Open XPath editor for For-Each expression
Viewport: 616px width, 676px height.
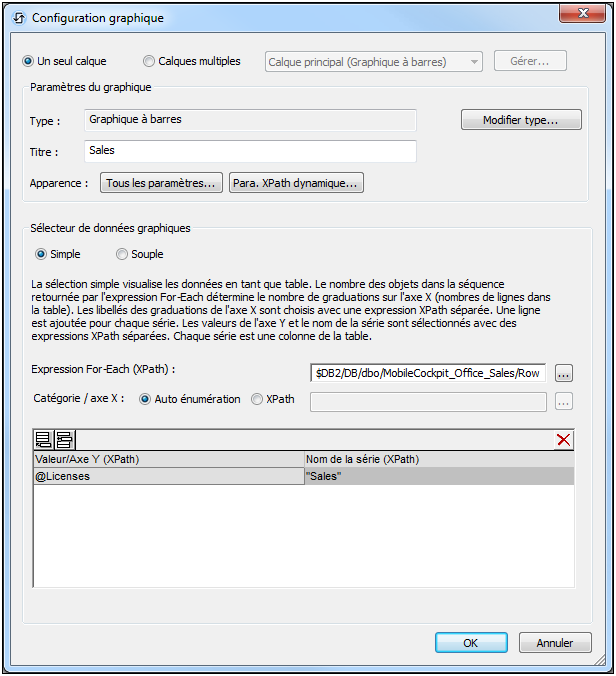click(x=563, y=373)
